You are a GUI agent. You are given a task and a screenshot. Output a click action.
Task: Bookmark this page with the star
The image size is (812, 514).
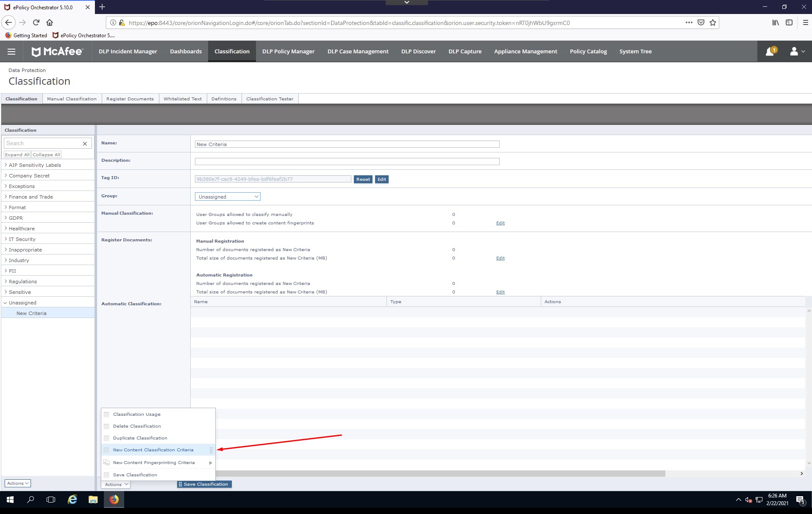[713, 23]
